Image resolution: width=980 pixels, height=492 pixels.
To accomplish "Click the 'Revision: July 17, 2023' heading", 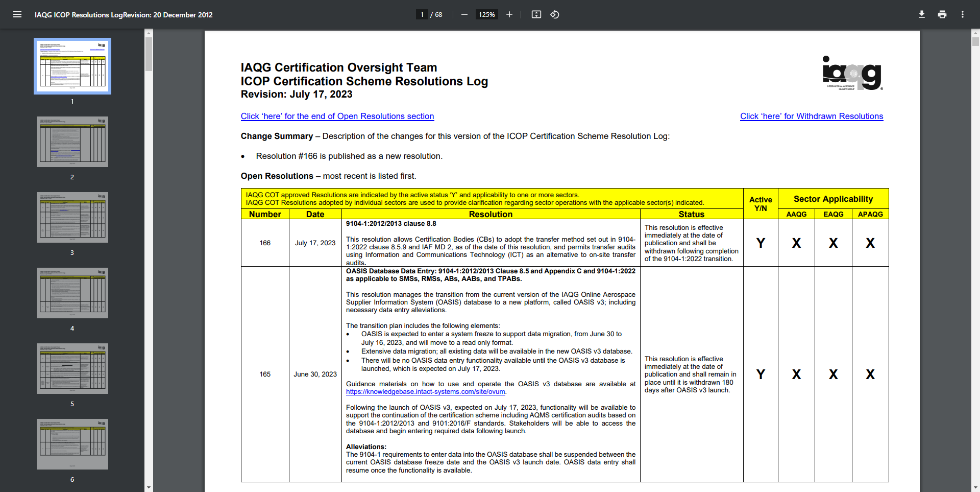I will pos(297,94).
